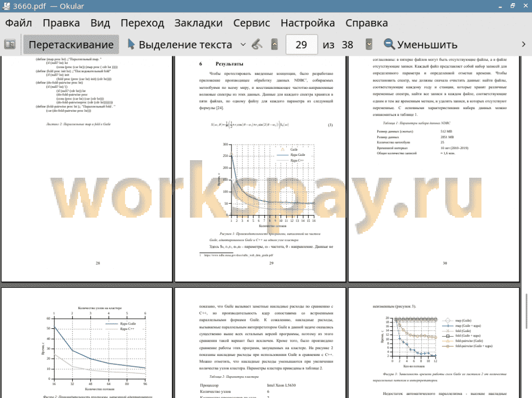The height and width of the screenshot is (398, 532).
Task: Click footer page number 28
Action: coord(98,263)
